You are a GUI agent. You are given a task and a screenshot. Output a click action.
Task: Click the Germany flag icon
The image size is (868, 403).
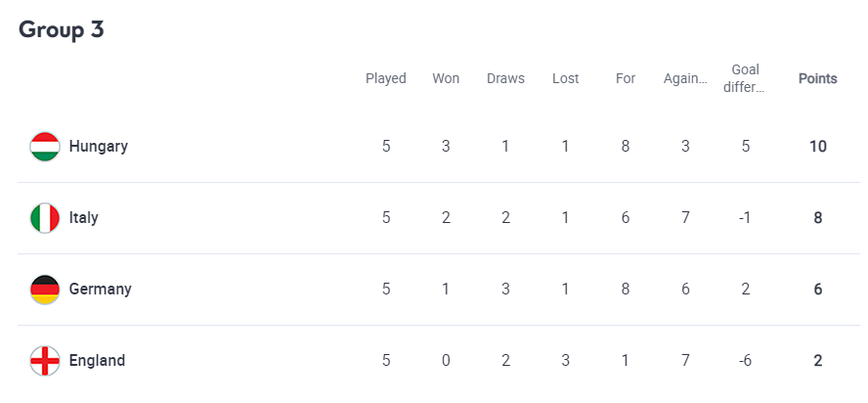[45, 290]
